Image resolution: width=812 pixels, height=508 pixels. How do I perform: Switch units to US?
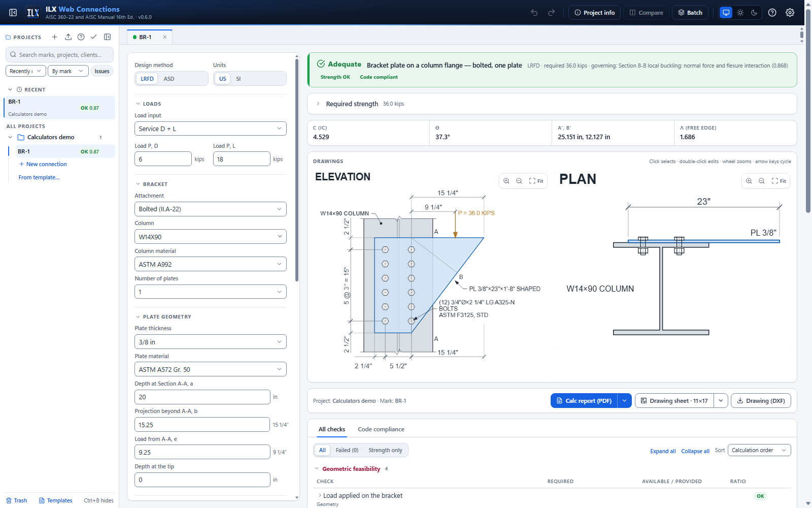pos(222,79)
